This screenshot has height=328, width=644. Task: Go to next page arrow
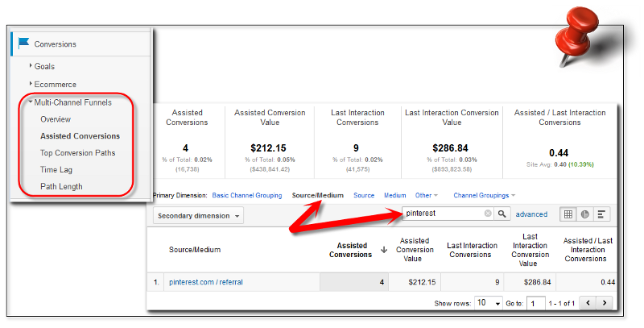point(605,303)
